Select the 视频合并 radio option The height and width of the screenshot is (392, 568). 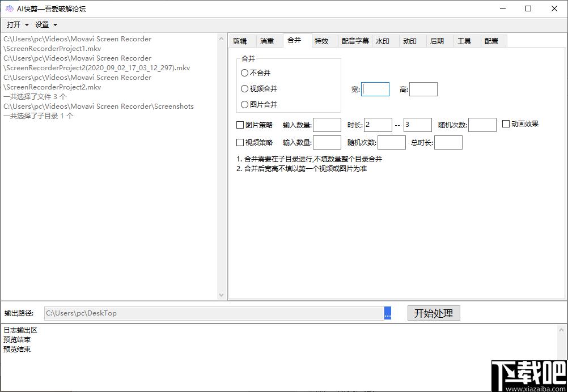point(259,89)
